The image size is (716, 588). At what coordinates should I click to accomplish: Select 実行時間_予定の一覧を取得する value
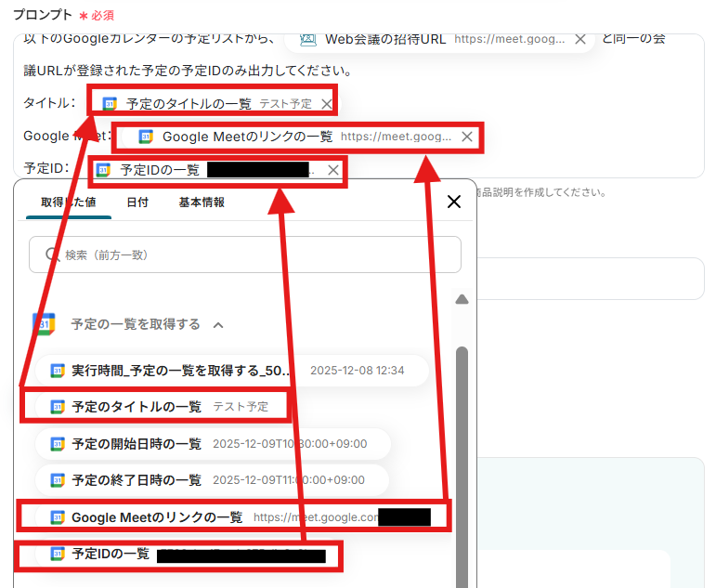(231, 371)
